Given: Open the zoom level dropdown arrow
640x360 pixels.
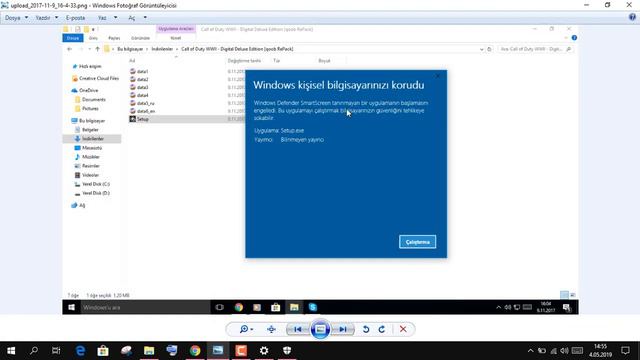Looking at the screenshot, I should click(x=252, y=329).
